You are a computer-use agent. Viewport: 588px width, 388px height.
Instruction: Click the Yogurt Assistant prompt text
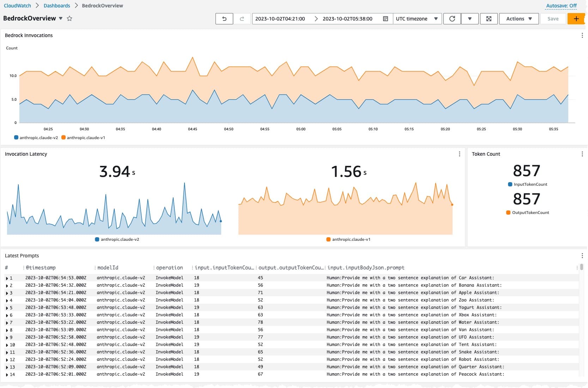[x=414, y=308]
